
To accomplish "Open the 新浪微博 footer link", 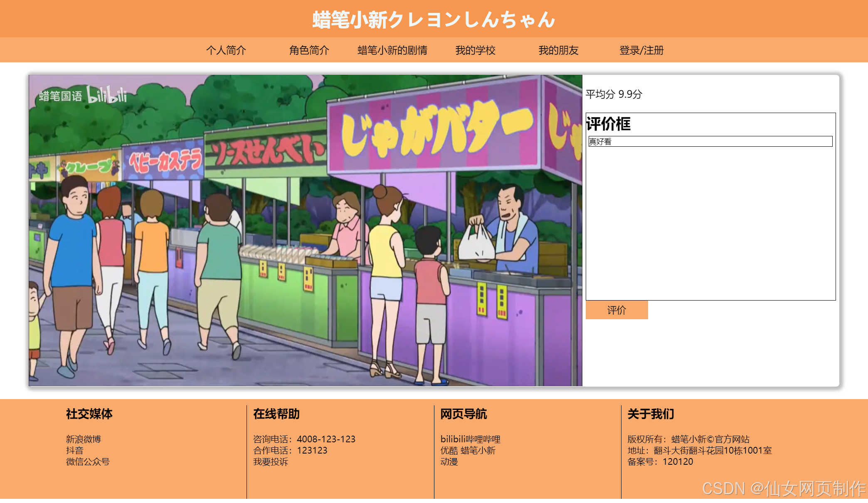I will pos(84,439).
